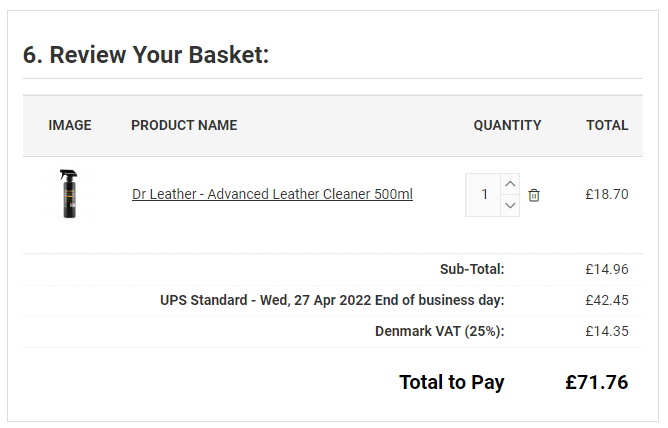Image resolution: width=668 pixels, height=428 pixels.
Task: Click the Total to Pay label
Action: [452, 382]
